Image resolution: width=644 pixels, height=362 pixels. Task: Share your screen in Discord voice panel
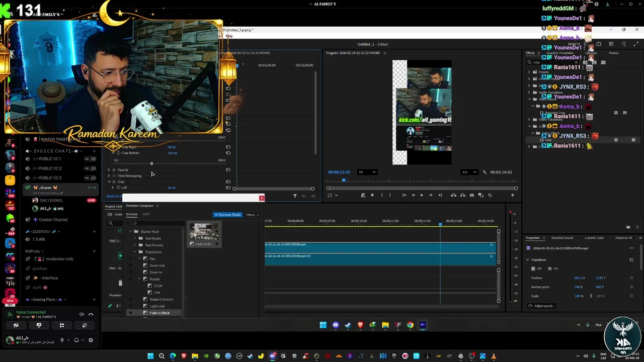[39, 325]
